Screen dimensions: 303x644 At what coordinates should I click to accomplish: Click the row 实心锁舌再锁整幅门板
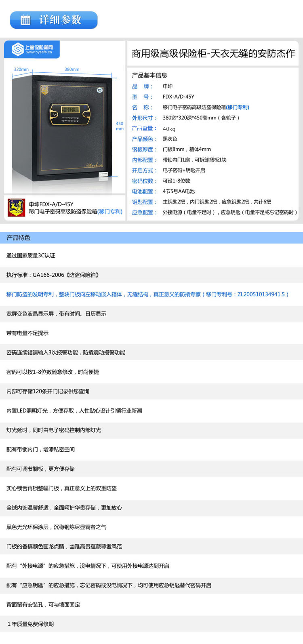pos(151,488)
